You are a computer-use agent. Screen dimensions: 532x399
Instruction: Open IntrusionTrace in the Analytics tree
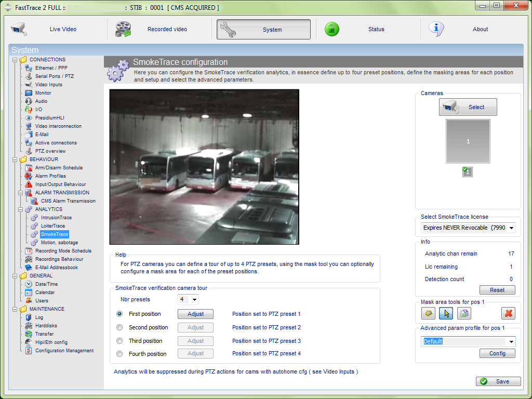(56, 218)
